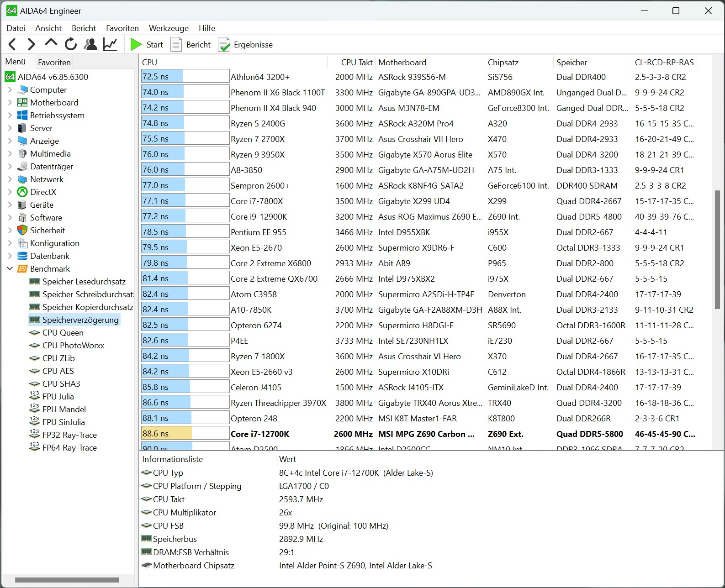Sort by the CL-RCD-RP-RAS column header

(665, 63)
